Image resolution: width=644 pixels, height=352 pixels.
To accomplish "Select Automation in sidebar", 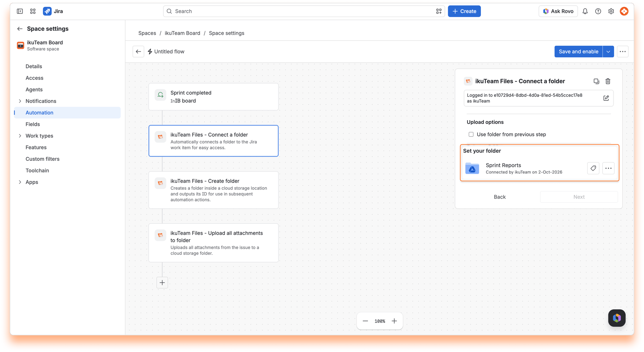I will [67, 112].
